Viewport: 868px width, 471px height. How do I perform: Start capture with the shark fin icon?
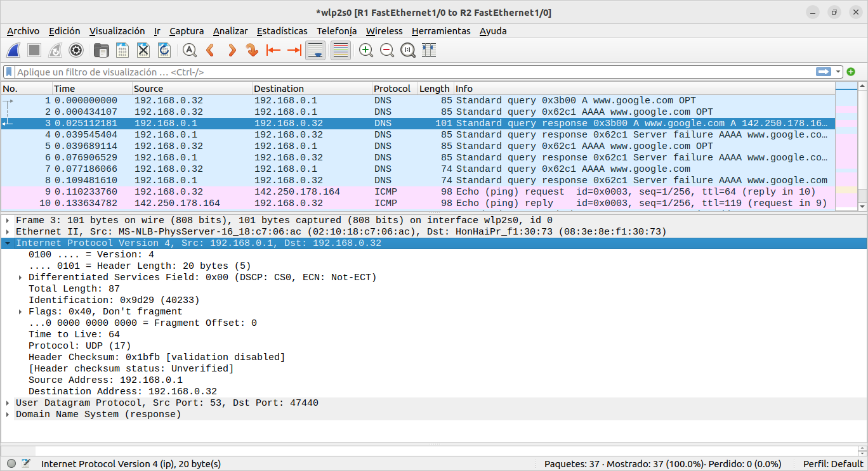pyautogui.click(x=14, y=50)
